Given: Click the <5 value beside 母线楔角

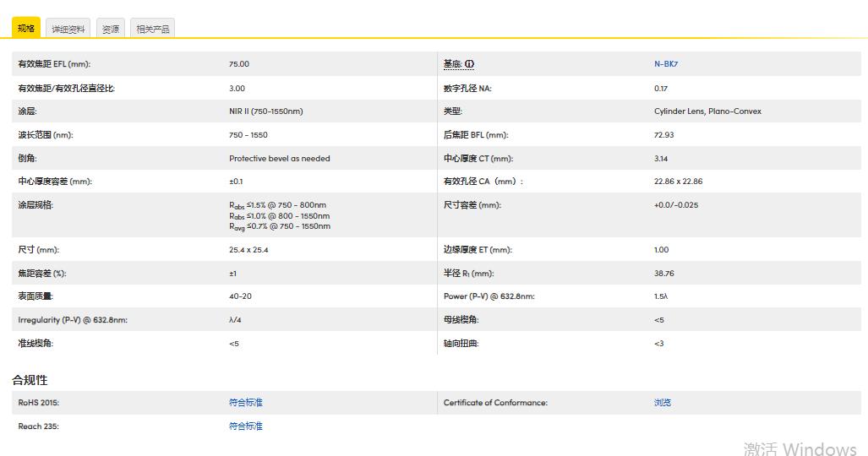Looking at the screenshot, I should pyautogui.click(x=658, y=320).
